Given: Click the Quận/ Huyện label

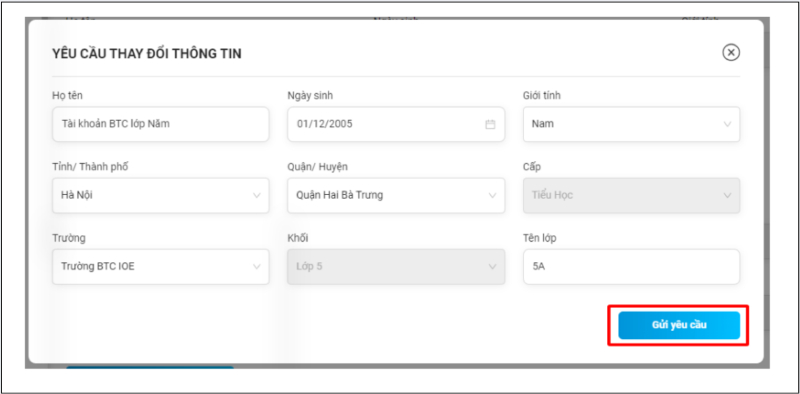Looking at the screenshot, I should tap(318, 167).
